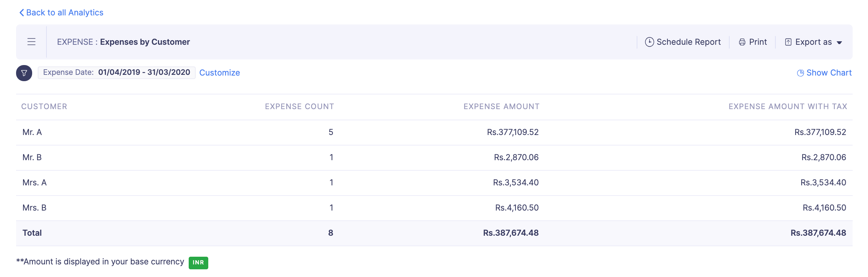
Task: Open the hamburger menu icon
Action: [31, 42]
